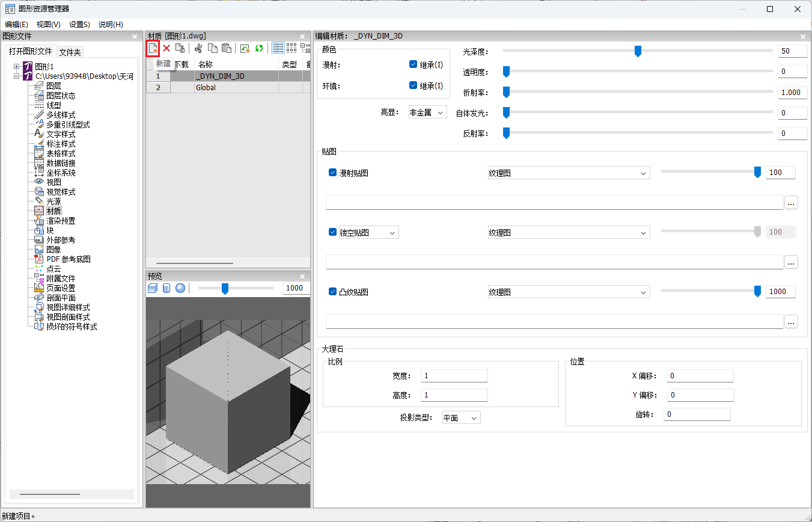Click the 宽度 scale input field
812x522 pixels.
(x=454, y=376)
